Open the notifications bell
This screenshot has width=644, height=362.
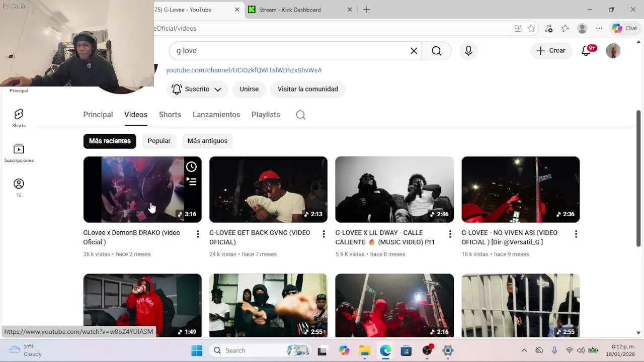[587, 51]
